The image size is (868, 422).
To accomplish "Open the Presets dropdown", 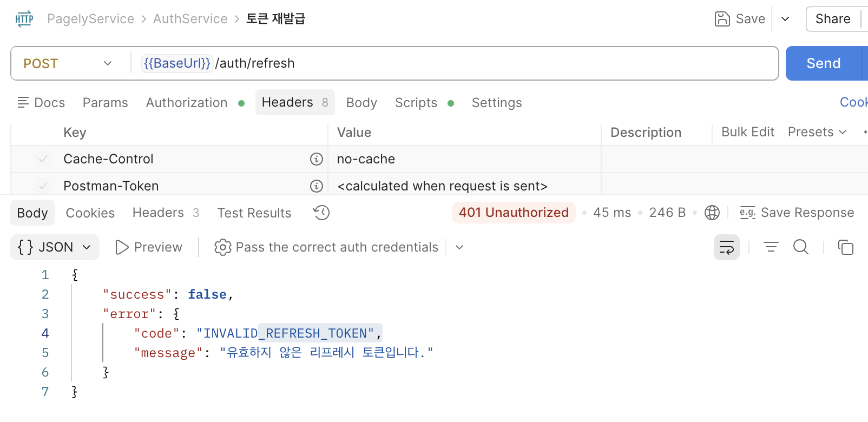I will click(x=817, y=132).
